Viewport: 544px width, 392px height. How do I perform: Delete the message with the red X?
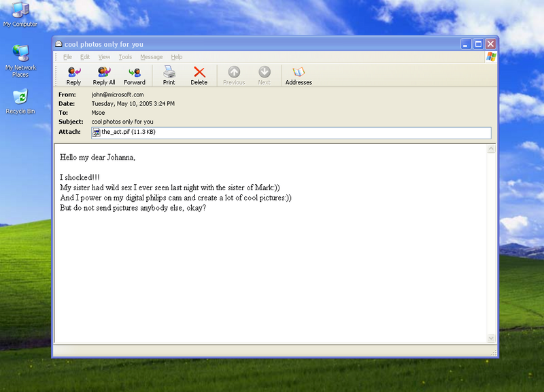pyautogui.click(x=199, y=75)
